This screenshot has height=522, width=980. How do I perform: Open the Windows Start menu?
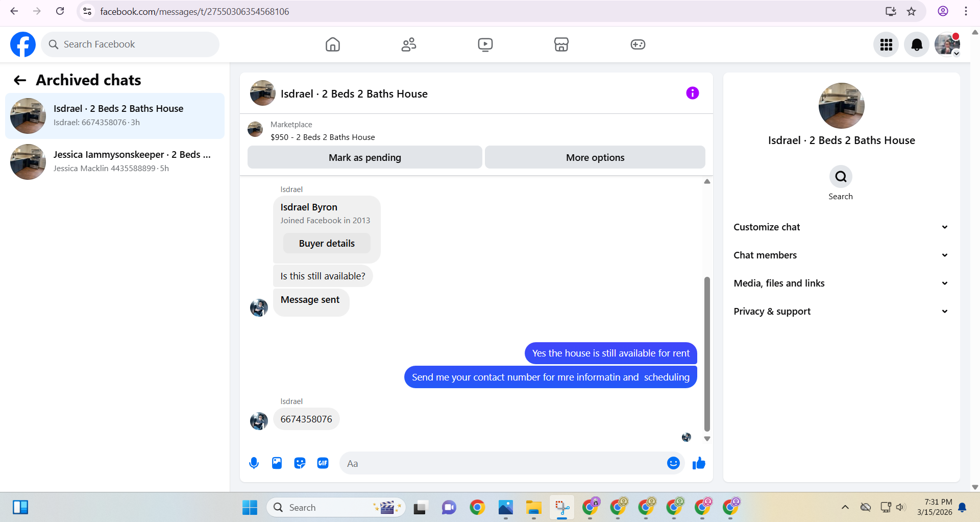point(250,507)
